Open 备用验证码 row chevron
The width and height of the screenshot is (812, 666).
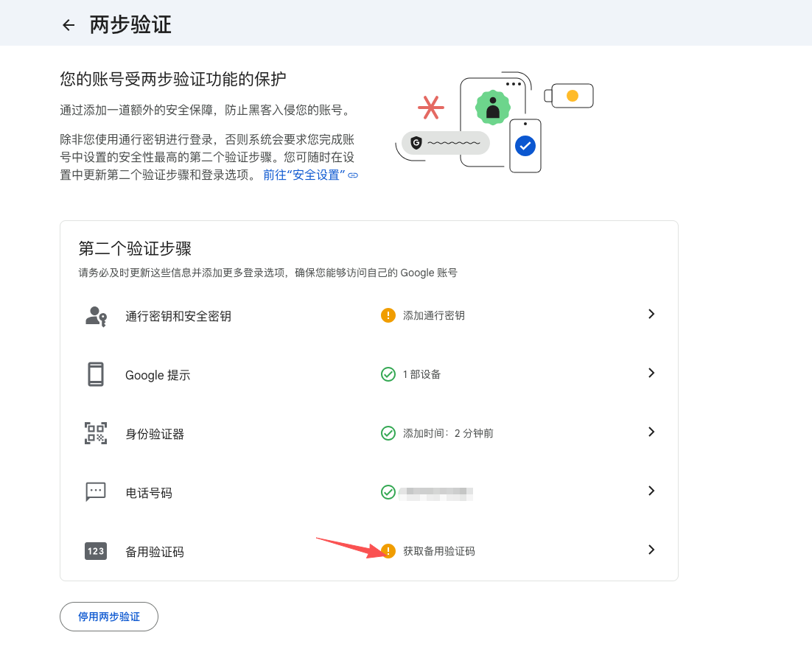click(x=651, y=550)
